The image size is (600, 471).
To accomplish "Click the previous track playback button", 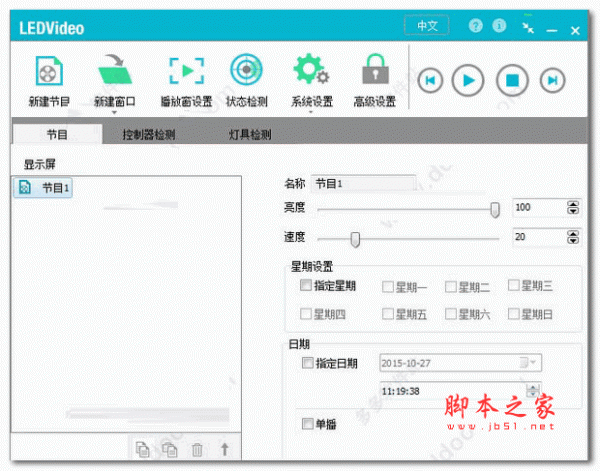I will pyautogui.click(x=430, y=81).
